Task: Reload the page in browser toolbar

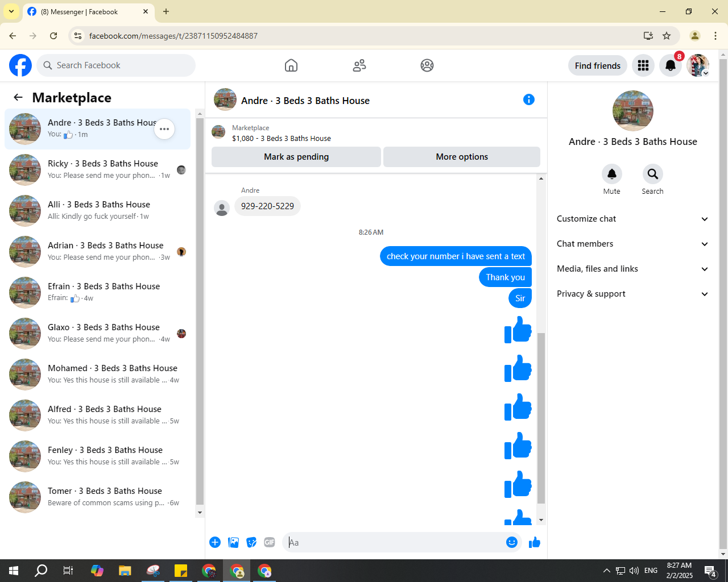Action: pyautogui.click(x=53, y=36)
